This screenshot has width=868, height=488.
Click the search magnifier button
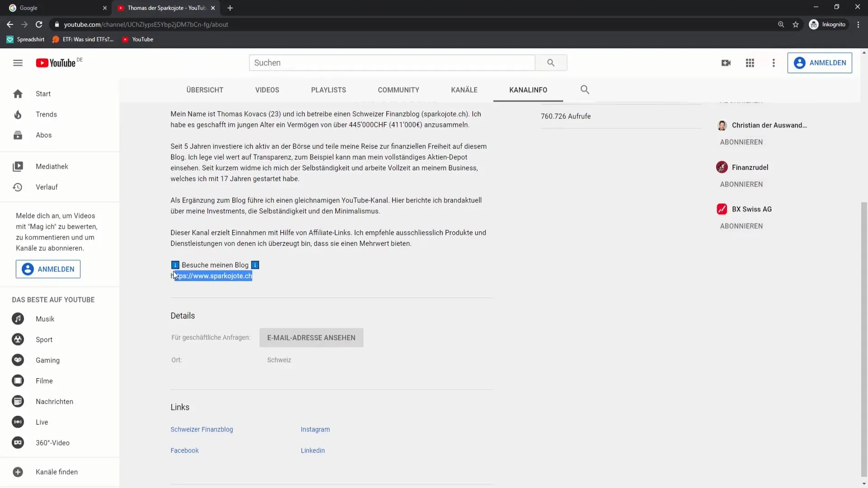pos(551,63)
